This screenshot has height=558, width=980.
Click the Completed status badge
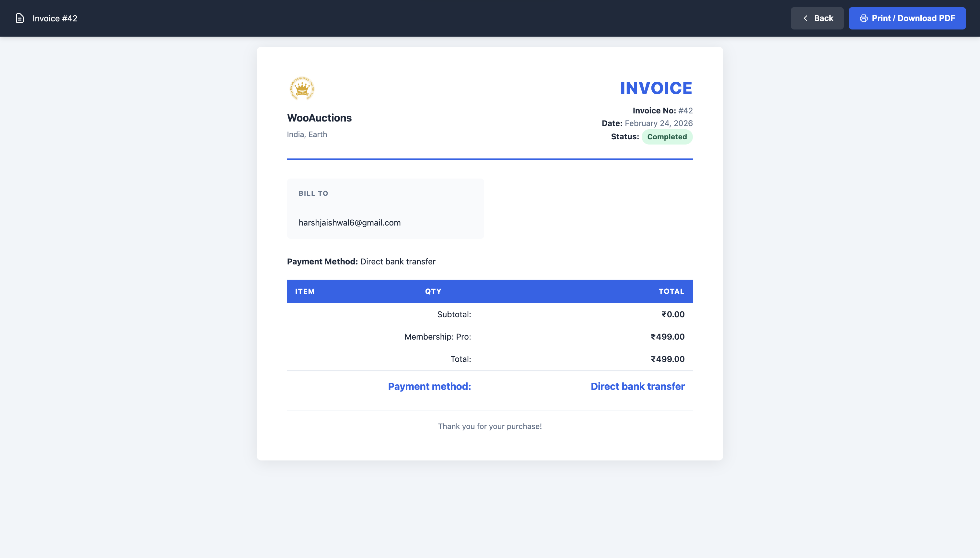point(667,136)
